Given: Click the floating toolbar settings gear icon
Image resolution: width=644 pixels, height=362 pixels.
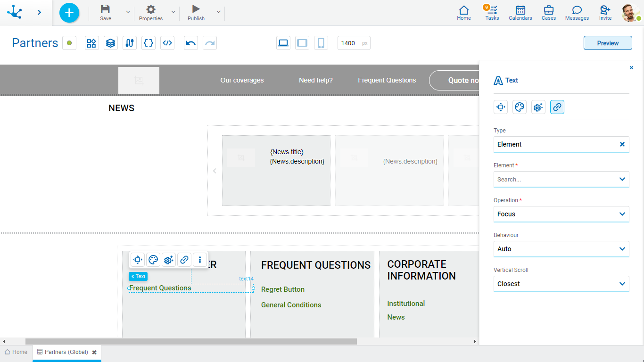Looking at the screenshot, I should click(x=169, y=259).
